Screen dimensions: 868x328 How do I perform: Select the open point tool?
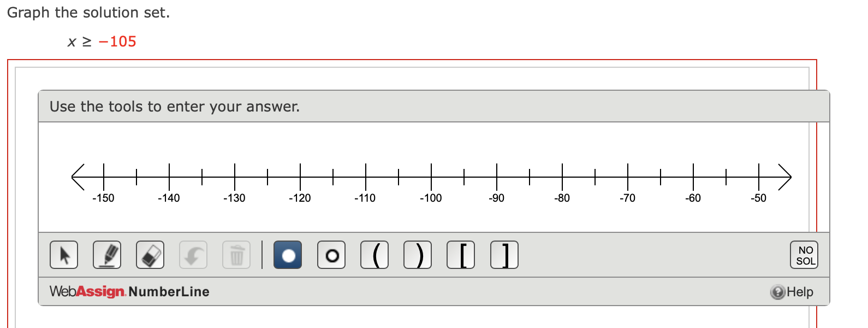click(331, 254)
